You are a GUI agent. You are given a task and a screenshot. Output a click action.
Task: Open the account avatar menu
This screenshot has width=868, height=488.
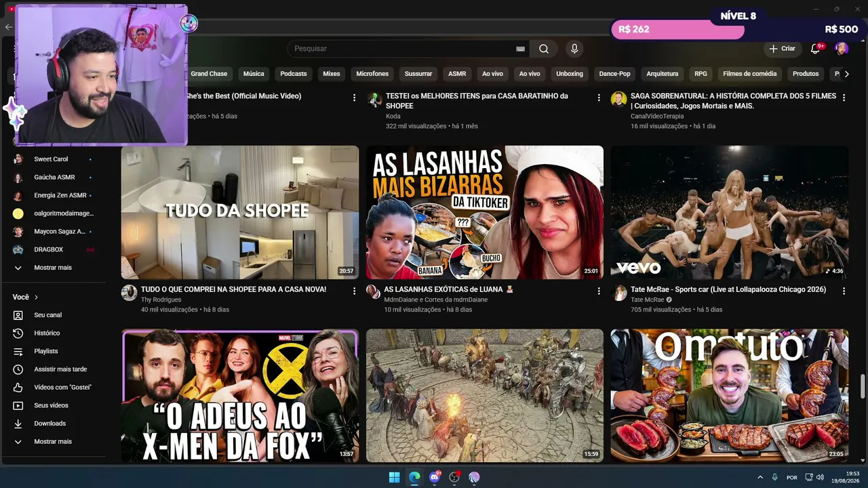tap(842, 49)
